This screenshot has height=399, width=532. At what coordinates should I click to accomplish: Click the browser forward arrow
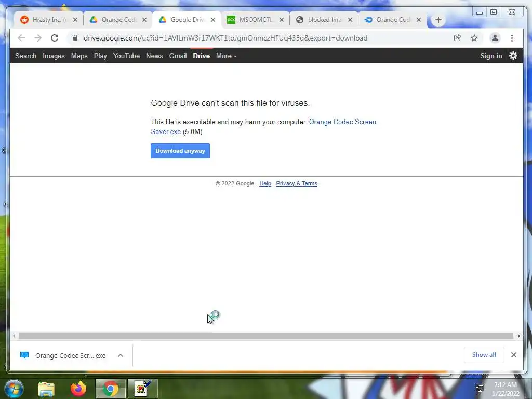(x=37, y=38)
